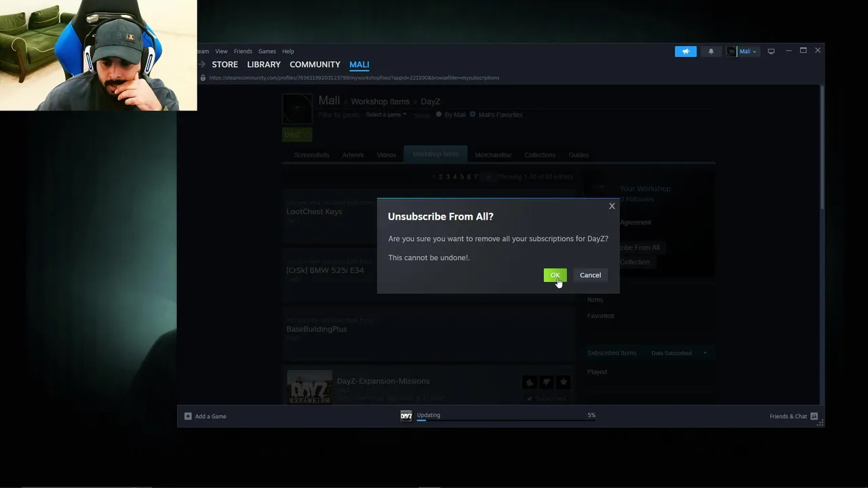Go to page 7 of workshop entries

(x=475, y=177)
